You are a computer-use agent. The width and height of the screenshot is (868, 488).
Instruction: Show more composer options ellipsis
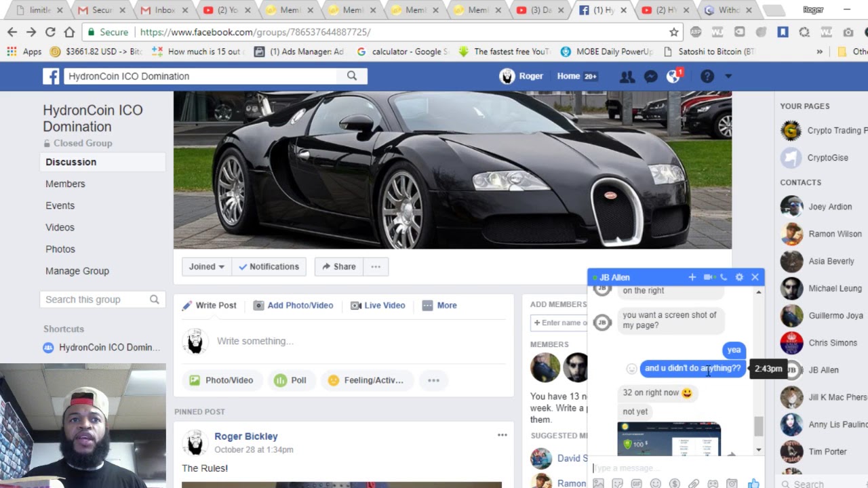[x=433, y=380]
